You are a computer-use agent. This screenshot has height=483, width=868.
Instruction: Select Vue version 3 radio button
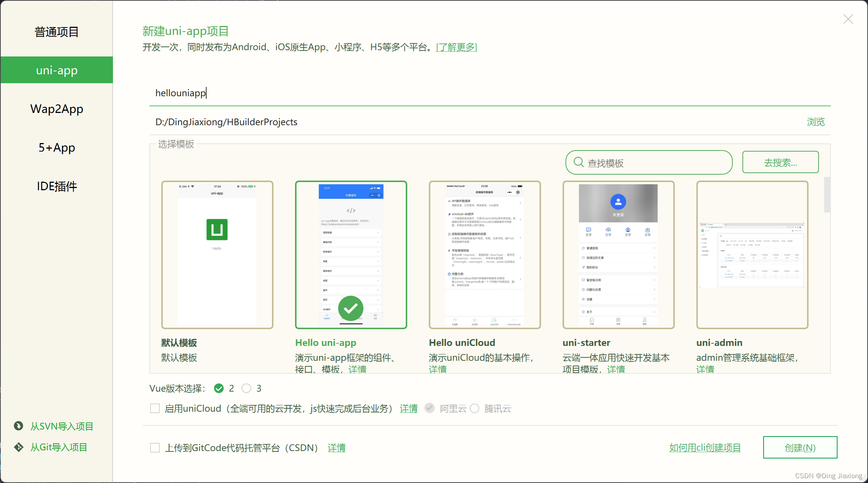[x=246, y=388]
